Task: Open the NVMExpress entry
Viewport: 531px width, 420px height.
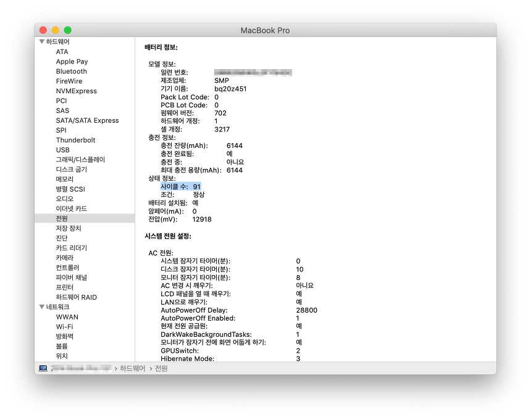Action: 76,91
